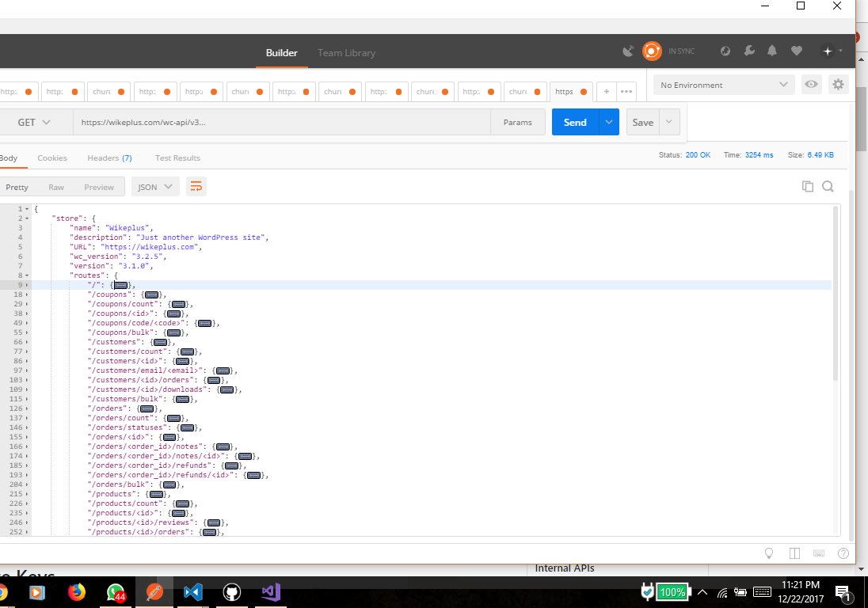Click the 200 OK status text

pyautogui.click(x=698, y=155)
